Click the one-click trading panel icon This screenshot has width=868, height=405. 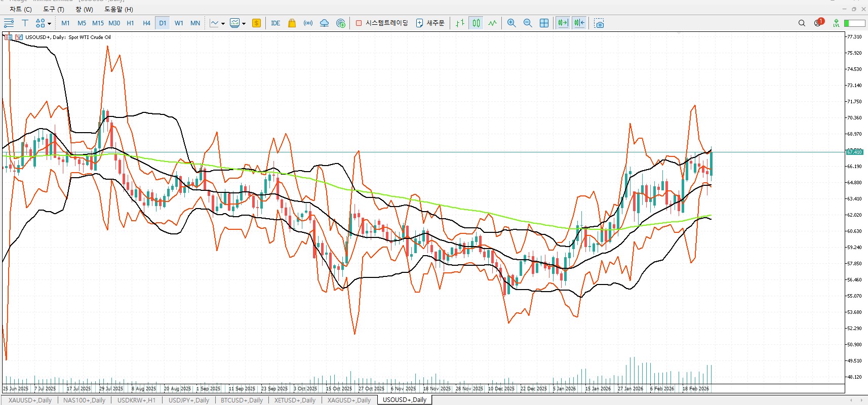point(8,37)
